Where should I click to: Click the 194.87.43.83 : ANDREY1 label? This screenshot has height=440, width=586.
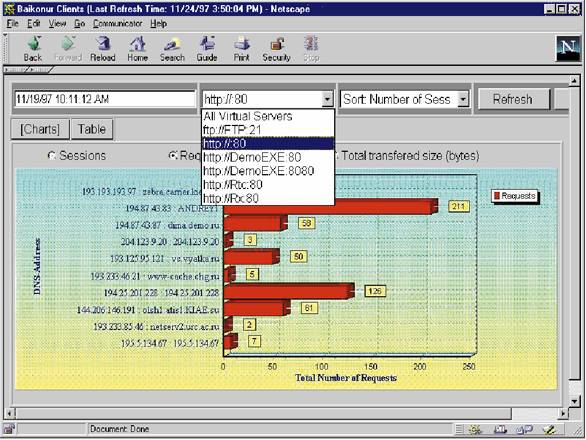pos(171,208)
